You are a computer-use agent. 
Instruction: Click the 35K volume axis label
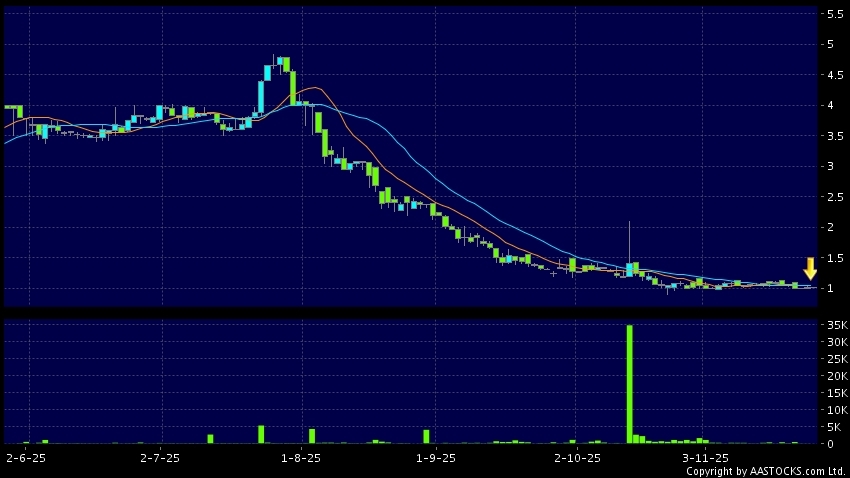tap(834, 325)
